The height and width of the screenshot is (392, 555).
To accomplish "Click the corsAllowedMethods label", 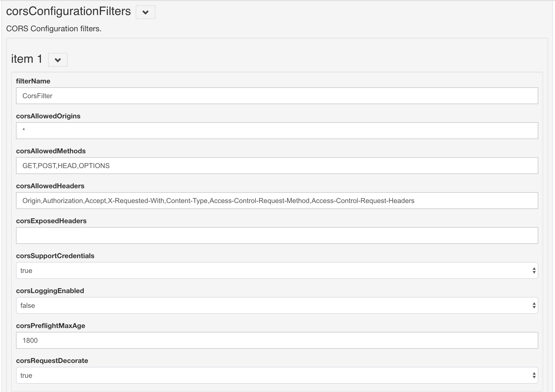I will 51,151.
